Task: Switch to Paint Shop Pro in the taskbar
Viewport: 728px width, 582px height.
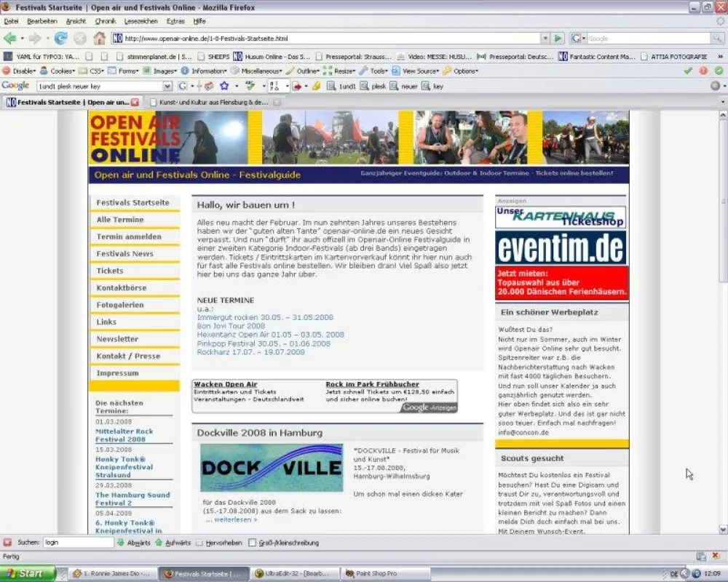Action: [x=385, y=574]
